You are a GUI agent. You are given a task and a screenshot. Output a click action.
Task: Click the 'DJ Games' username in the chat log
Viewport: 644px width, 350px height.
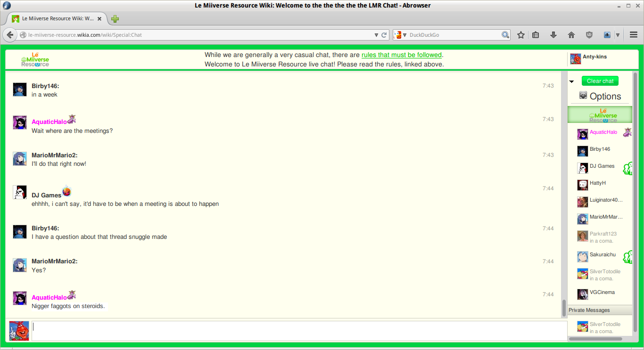click(x=46, y=195)
